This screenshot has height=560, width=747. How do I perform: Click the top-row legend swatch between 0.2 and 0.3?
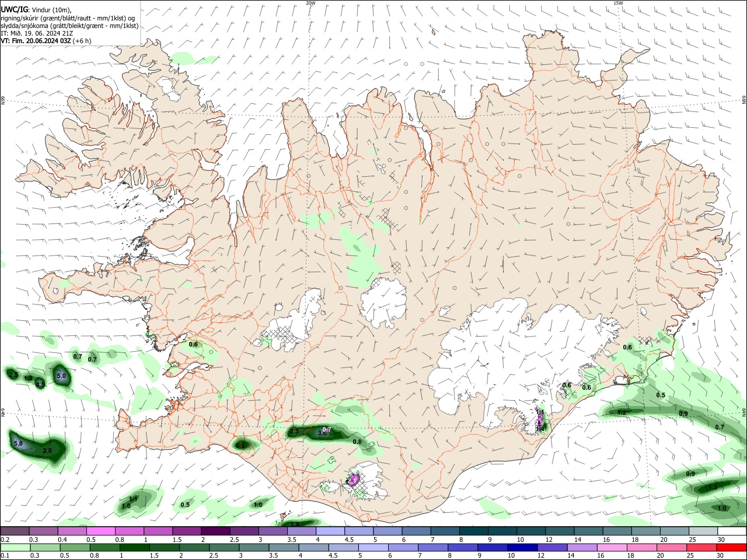tap(15, 531)
